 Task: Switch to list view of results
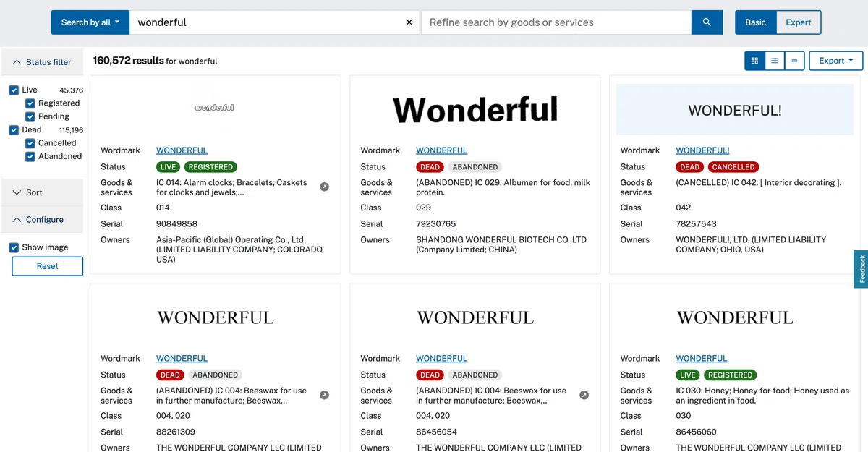tap(775, 61)
